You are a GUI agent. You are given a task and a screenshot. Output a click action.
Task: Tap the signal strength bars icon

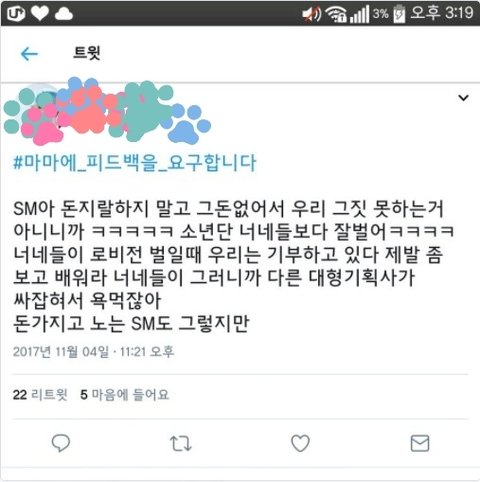point(359,14)
